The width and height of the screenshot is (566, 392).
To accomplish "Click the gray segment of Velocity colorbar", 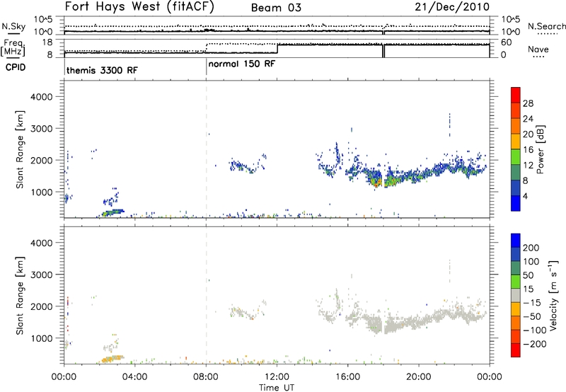I will (x=516, y=295).
